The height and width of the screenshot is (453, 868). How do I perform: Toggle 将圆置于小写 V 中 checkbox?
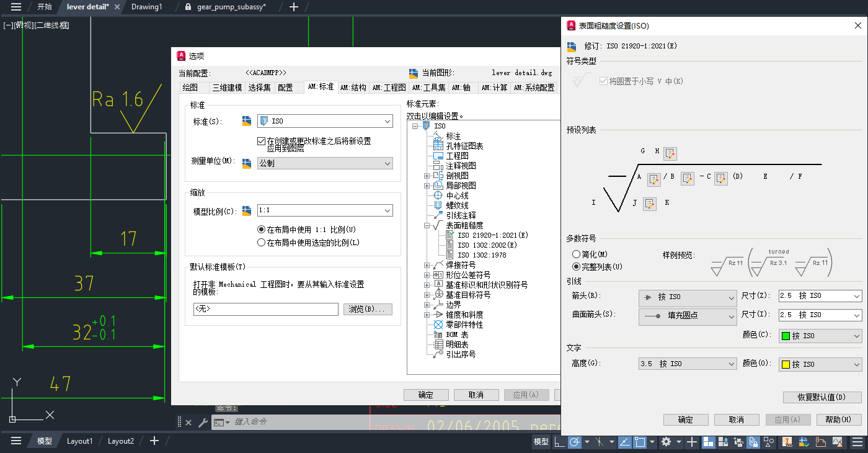pos(604,81)
